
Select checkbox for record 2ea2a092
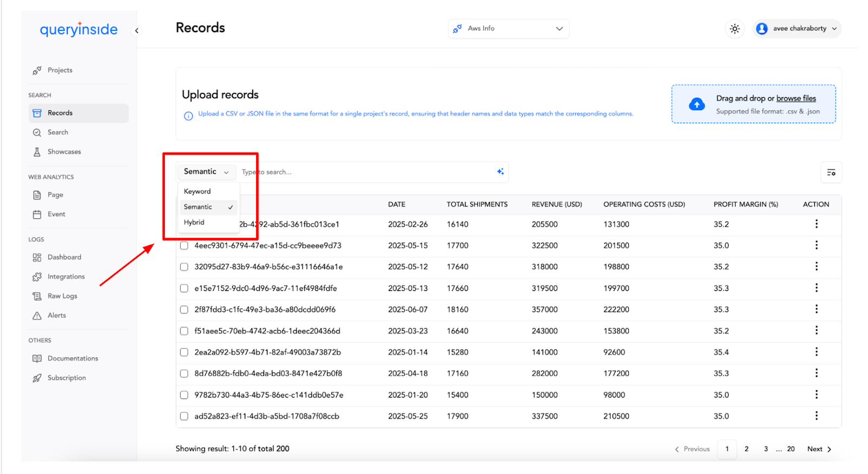(184, 352)
